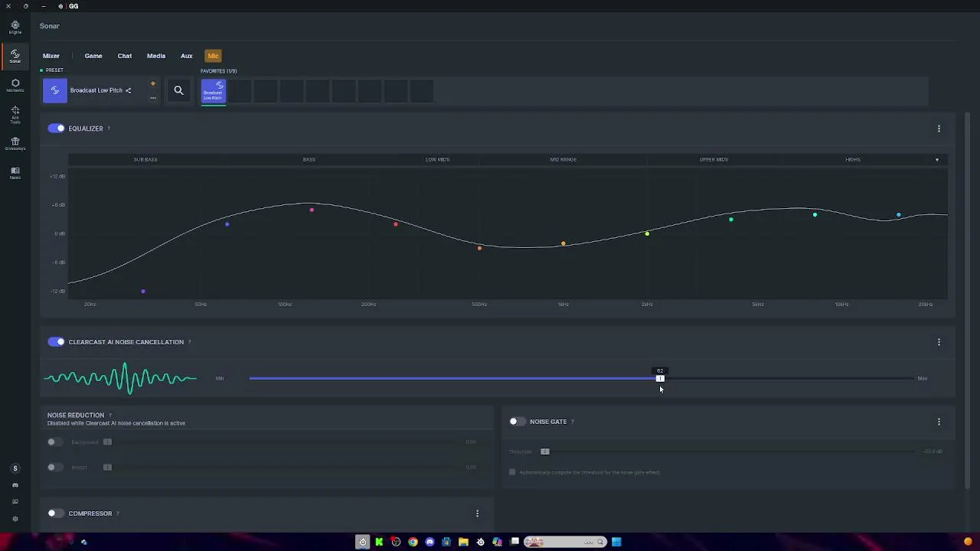Click the sidebar account avatar 'S' icon
This screenshot has height=551, width=980.
pos(15,468)
